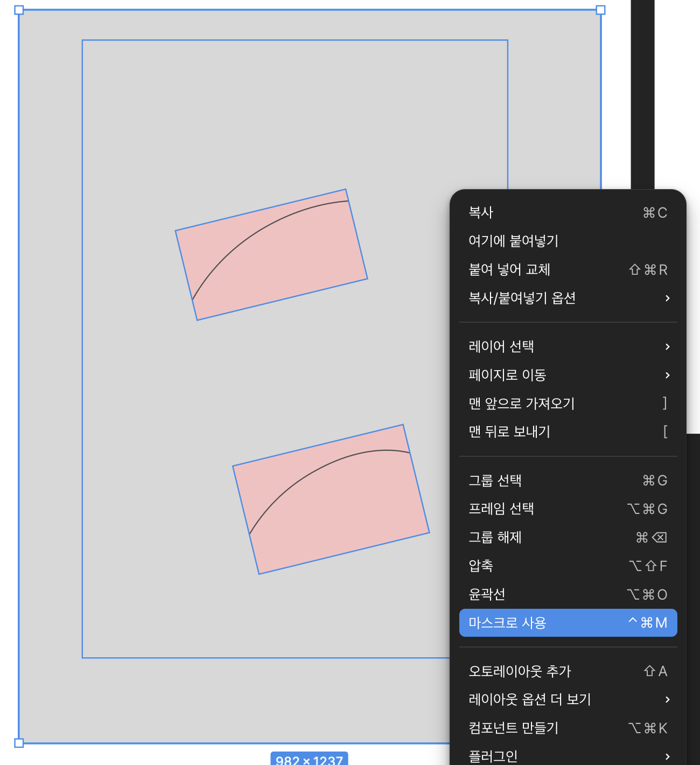The height and width of the screenshot is (765, 700).
Task: Open the 플러그인 submenu
Action: tap(568, 755)
